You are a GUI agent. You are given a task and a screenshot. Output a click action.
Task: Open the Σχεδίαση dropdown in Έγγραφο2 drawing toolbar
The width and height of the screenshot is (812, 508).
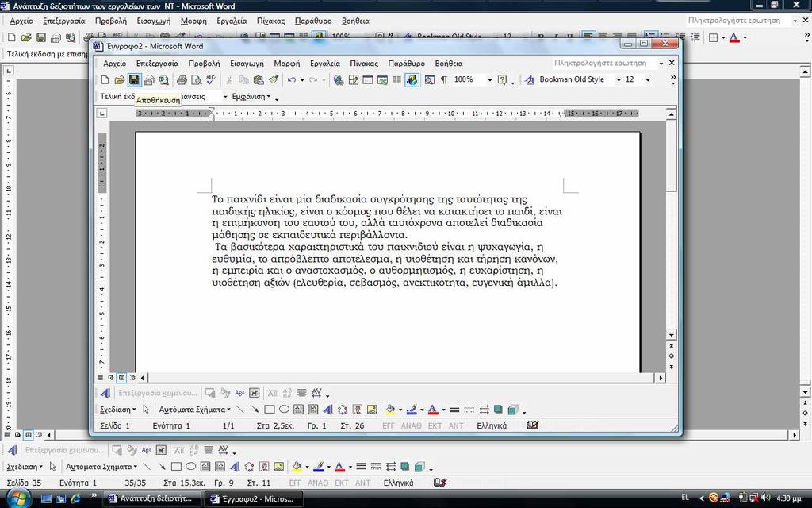pyautogui.click(x=117, y=410)
